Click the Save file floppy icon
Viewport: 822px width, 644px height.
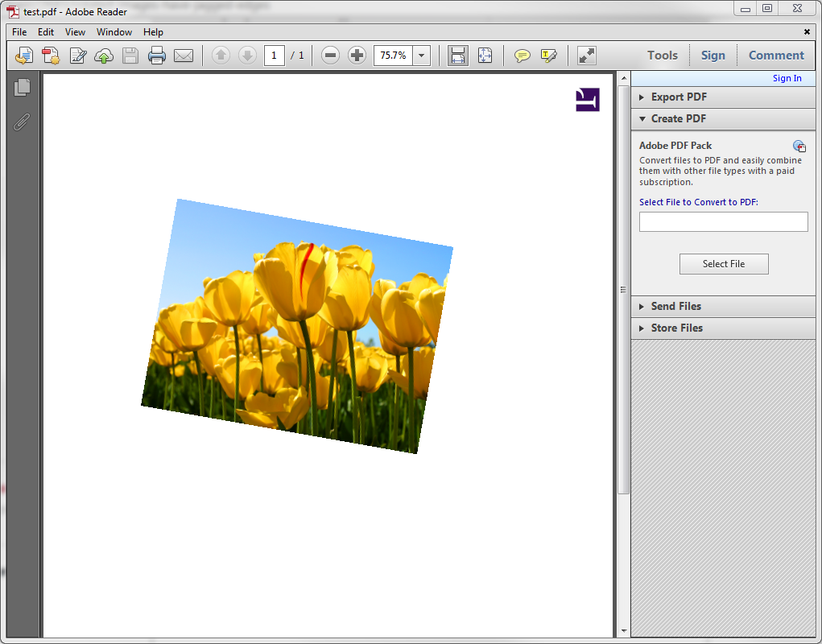pyautogui.click(x=130, y=56)
